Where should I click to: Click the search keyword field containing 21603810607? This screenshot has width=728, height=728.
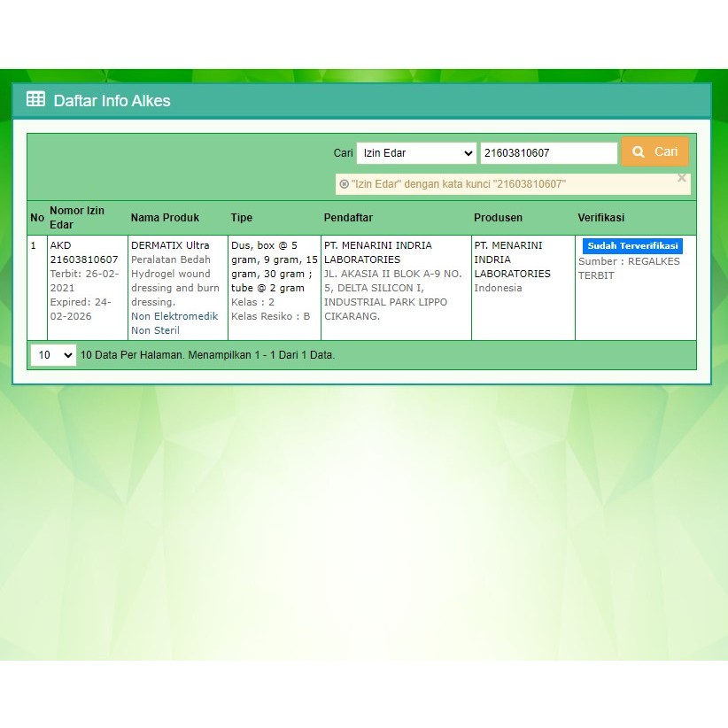pos(549,153)
